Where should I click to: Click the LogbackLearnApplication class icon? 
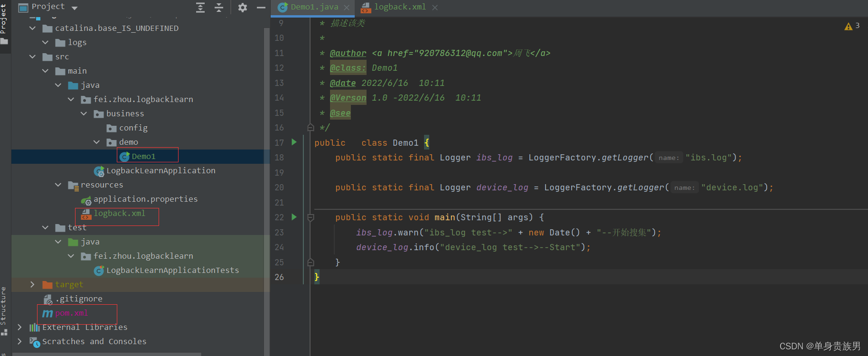tap(99, 171)
